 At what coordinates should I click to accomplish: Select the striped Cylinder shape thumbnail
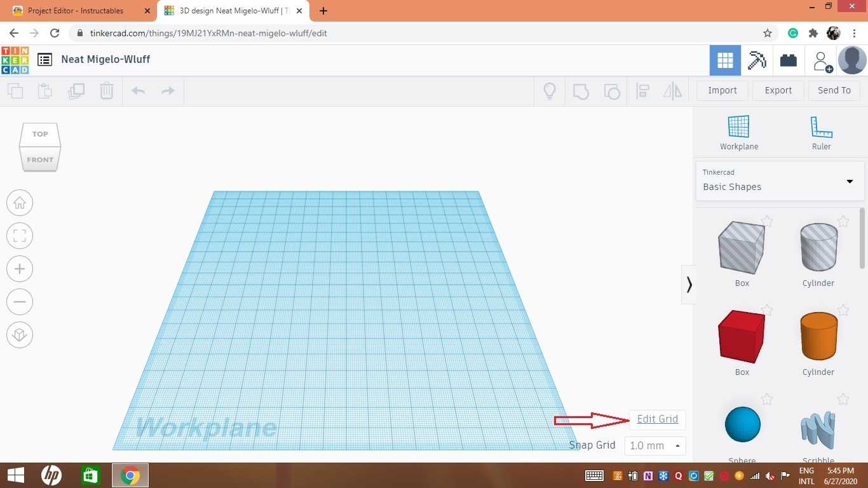818,247
